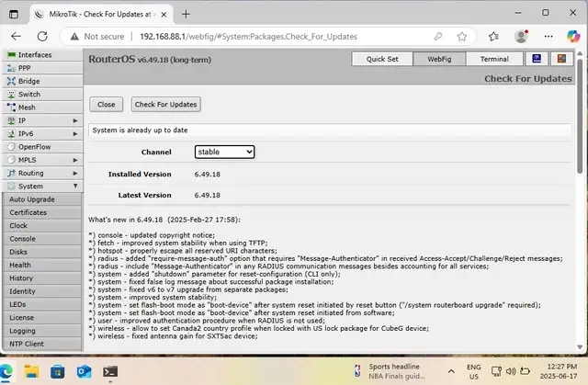Click the Not secure warning indicator
Screen dimensions: 588x385
coord(97,37)
